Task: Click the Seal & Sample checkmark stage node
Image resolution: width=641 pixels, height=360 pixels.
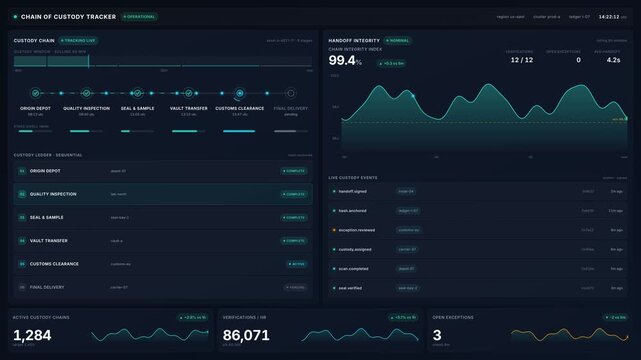Action: pyautogui.click(x=138, y=93)
